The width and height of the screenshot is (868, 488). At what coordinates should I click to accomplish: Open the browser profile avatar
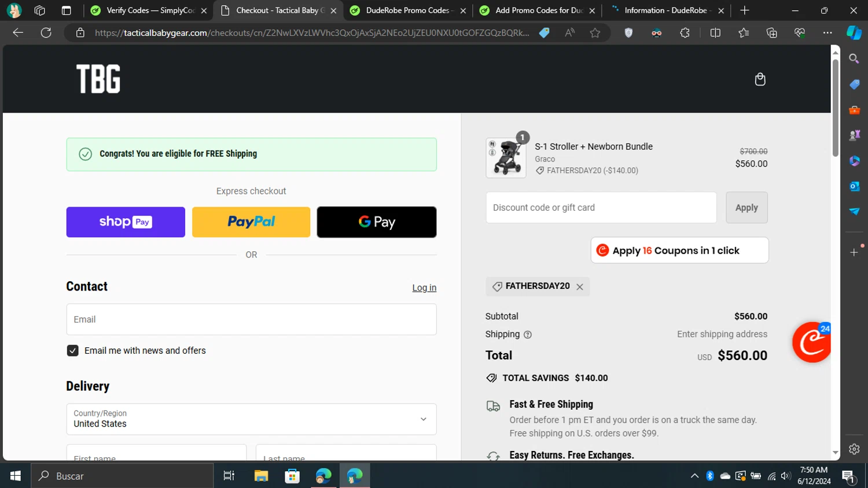[x=14, y=10]
